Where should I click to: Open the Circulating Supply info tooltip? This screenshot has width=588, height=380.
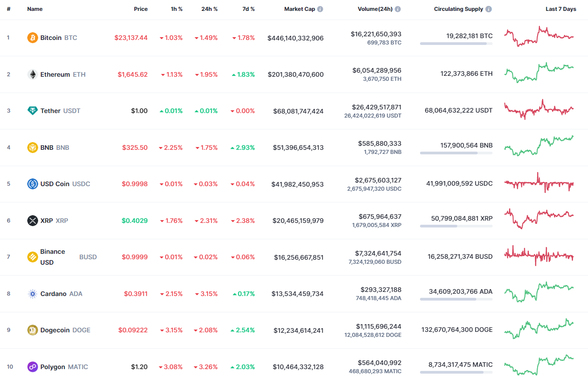489,9
